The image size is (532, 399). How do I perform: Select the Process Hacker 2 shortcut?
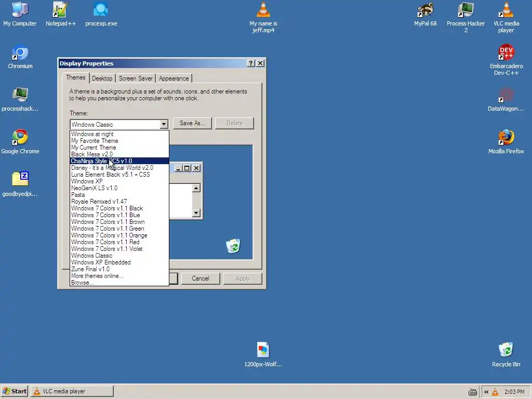click(465, 17)
